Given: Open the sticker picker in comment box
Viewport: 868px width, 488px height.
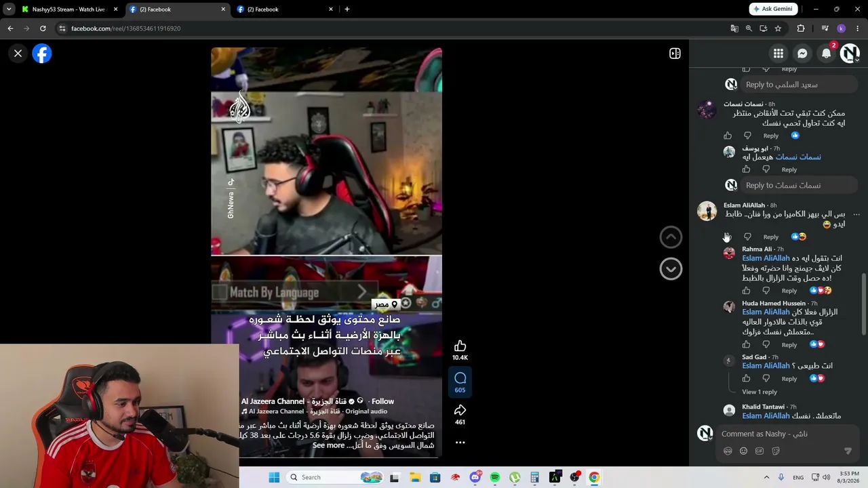Looking at the screenshot, I should point(775,451).
